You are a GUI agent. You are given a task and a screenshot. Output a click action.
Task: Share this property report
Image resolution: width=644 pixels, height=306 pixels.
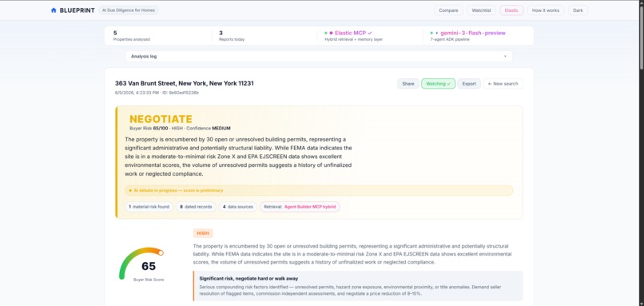tap(408, 84)
